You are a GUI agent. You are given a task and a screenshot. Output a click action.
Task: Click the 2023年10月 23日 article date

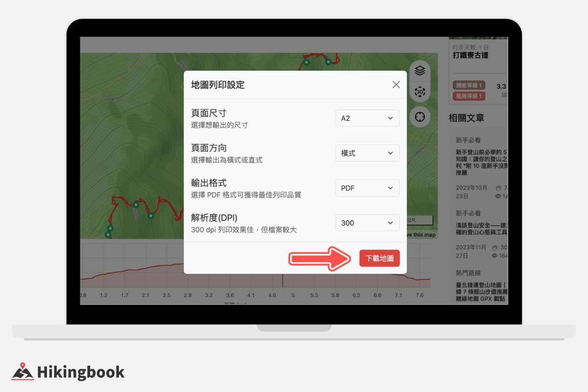(471, 192)
